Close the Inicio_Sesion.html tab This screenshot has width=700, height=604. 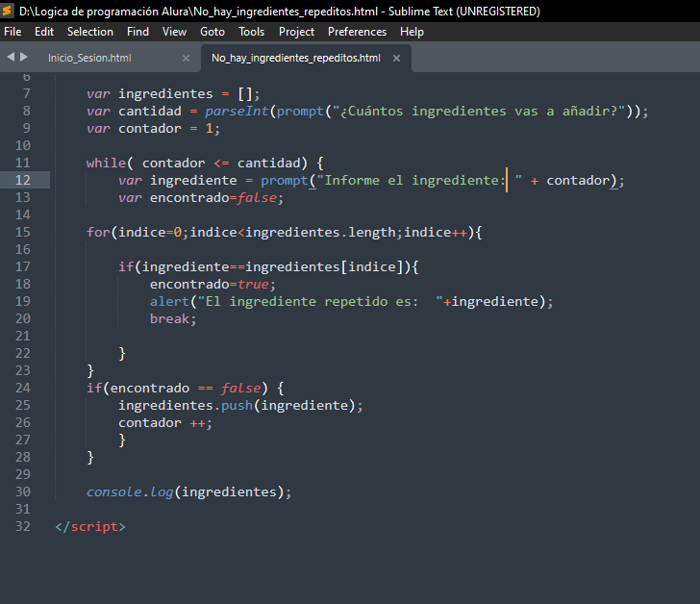[x=187, y=58]
